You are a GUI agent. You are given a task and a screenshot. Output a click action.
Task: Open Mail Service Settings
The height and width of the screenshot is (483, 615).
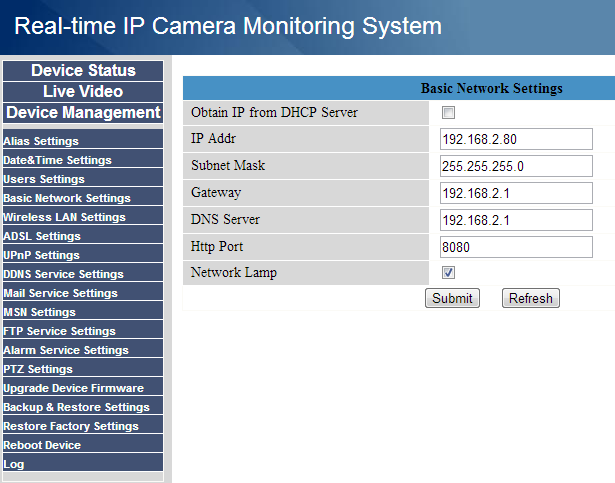tap(60, 293)
